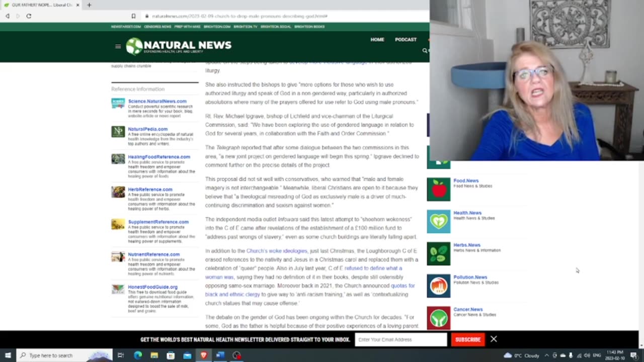Click the Brave browser taskbar icon
The height and width of the screenshot is (362, 644).
pos(204,355)
